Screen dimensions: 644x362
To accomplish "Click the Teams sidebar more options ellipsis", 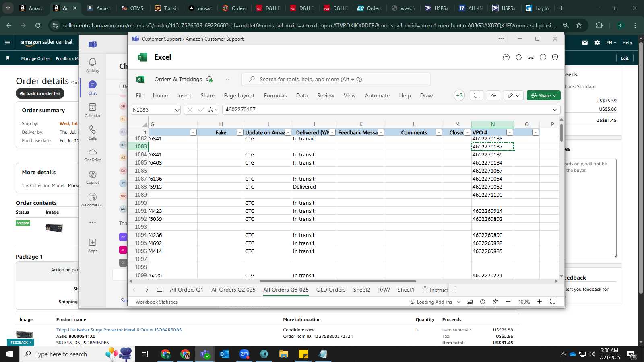I will tap(92, 222).
